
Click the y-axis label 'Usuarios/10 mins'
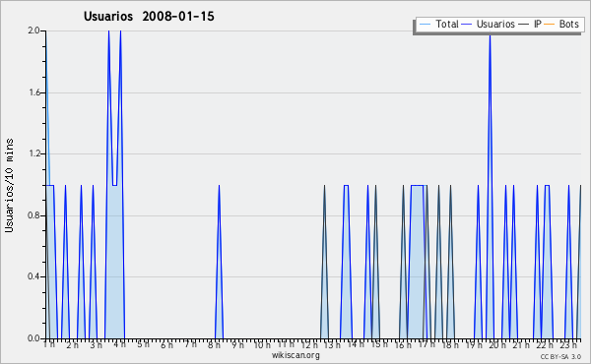9,185
